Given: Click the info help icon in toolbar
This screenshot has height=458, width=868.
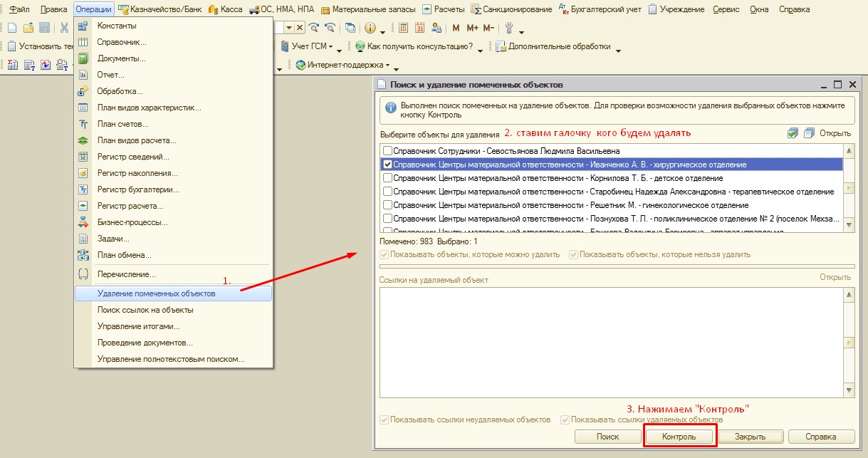Looking at the screenshot, I should pos(370,28).
